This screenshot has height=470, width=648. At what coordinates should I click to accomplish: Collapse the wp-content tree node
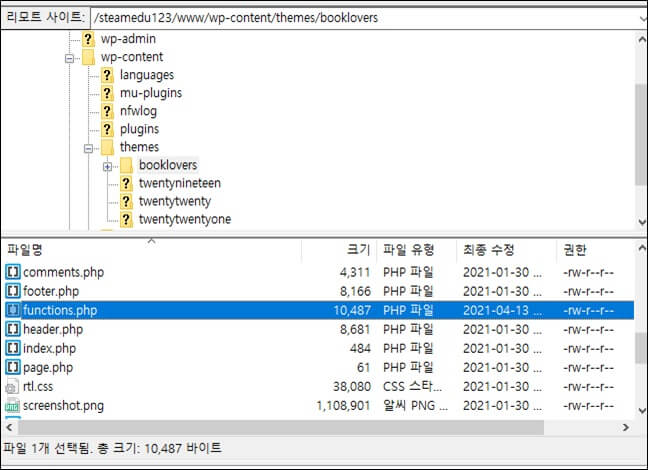point(69,59)
